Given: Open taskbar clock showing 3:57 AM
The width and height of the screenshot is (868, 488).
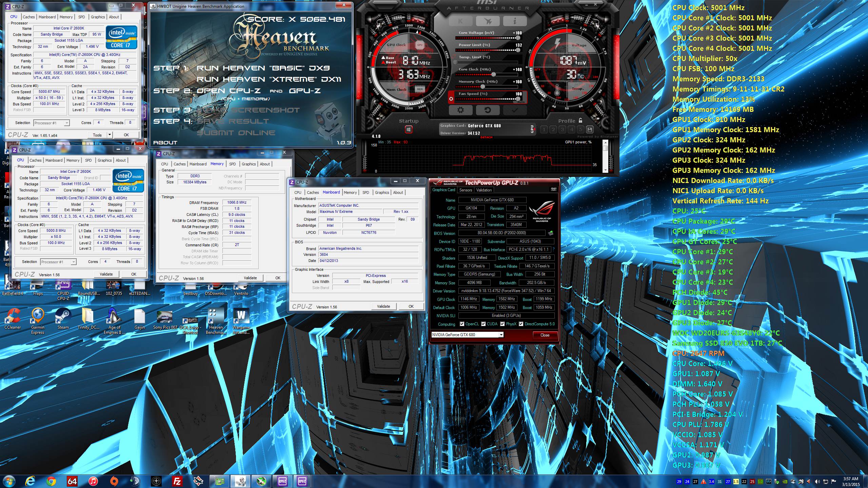Looking at the screenshot, I should point(851,481).
